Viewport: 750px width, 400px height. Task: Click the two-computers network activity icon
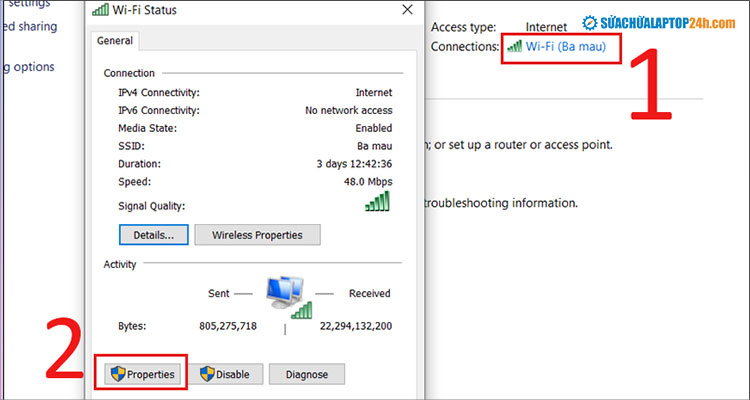click(285, 294)
